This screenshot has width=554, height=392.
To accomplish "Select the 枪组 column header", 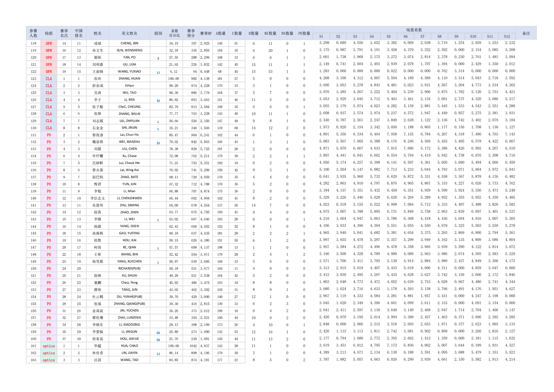I will 49,33.
